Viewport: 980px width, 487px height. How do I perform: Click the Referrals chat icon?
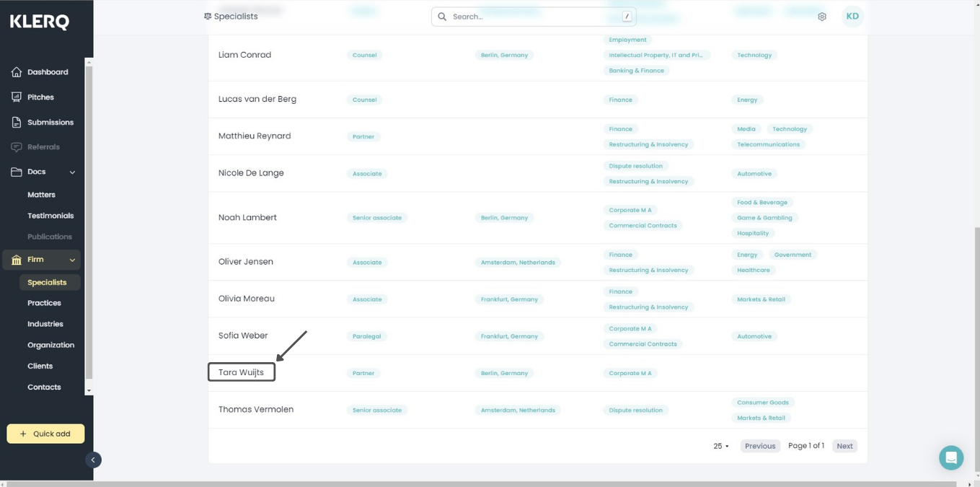click(x=17, y=147)
